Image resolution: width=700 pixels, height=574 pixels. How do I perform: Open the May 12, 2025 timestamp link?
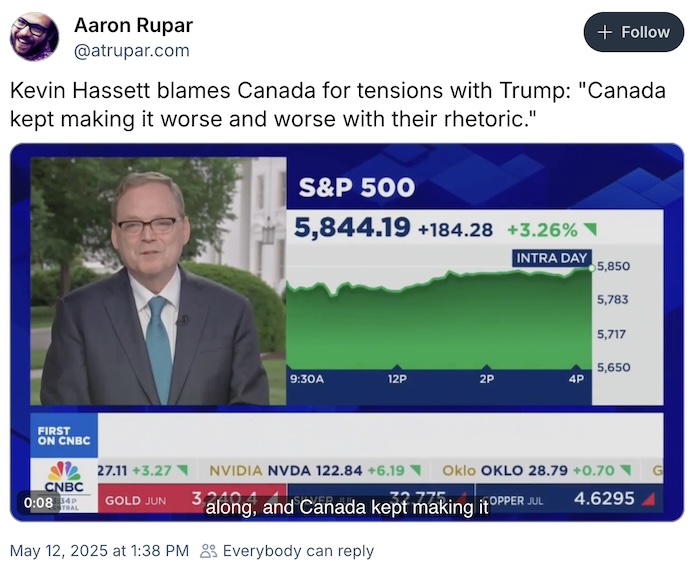(x=99, y=551)
